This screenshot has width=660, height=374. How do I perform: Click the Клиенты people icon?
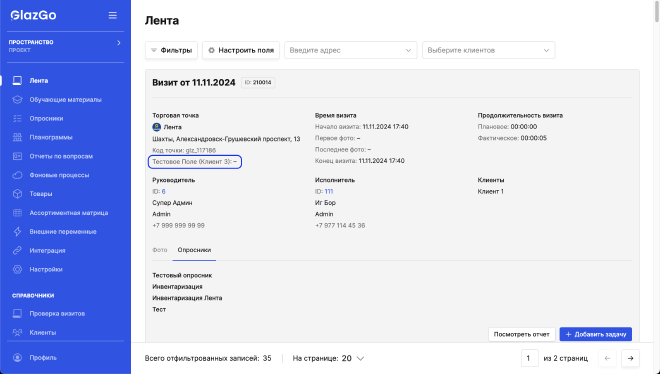coord(17,332)
